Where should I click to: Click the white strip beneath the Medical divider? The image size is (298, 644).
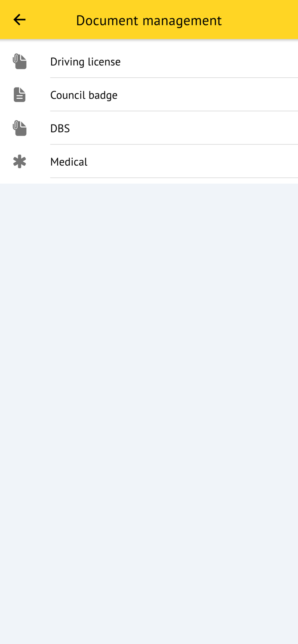coord(149,181)
